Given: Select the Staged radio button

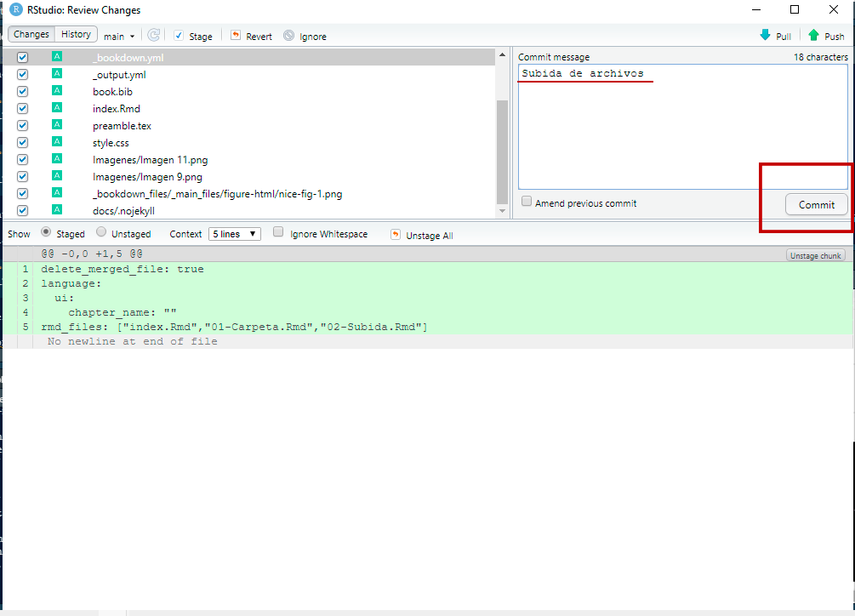Looking at the screenshot, I should 46,232.
